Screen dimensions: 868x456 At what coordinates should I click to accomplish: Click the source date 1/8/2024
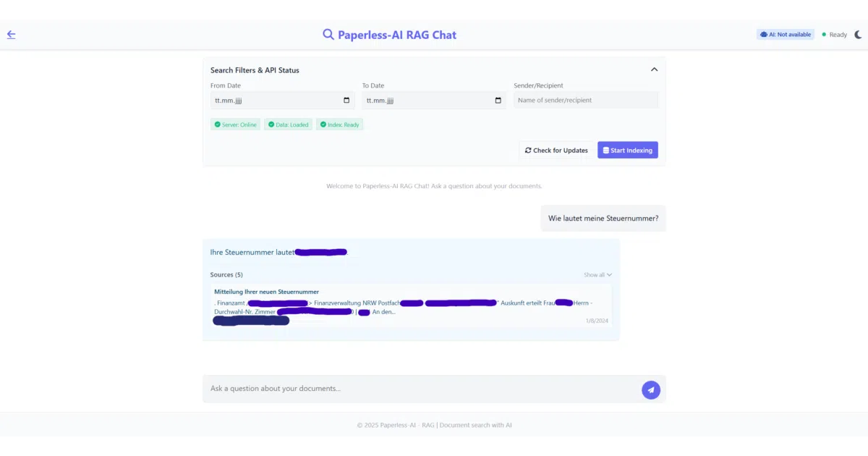click(x=597, y=320)
